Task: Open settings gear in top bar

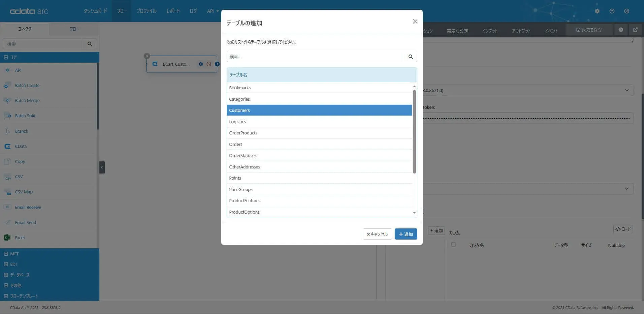Action: [597, 11]
